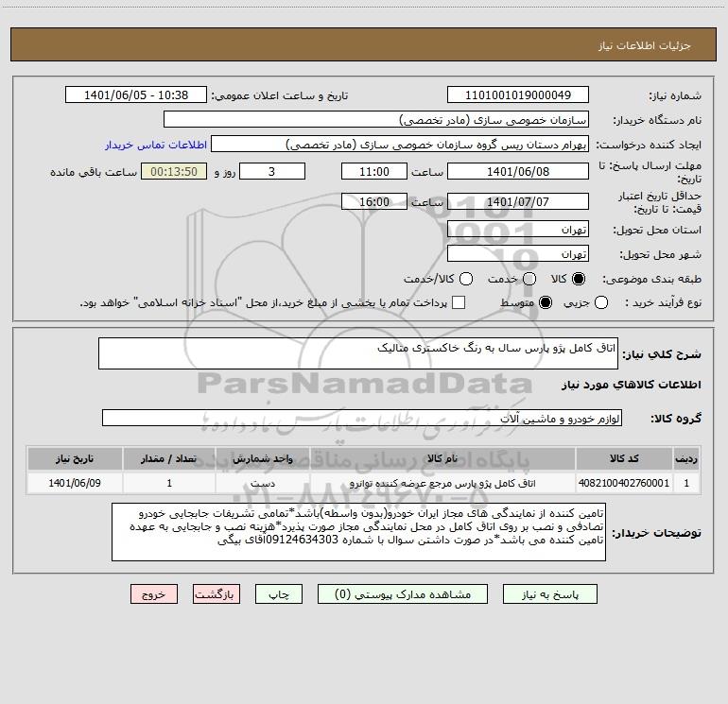This screenshot has width=728, height=704.
Task: Click the ایجاد کننده درخواست field
Action: pyautogui.click(x=400, y=145)
